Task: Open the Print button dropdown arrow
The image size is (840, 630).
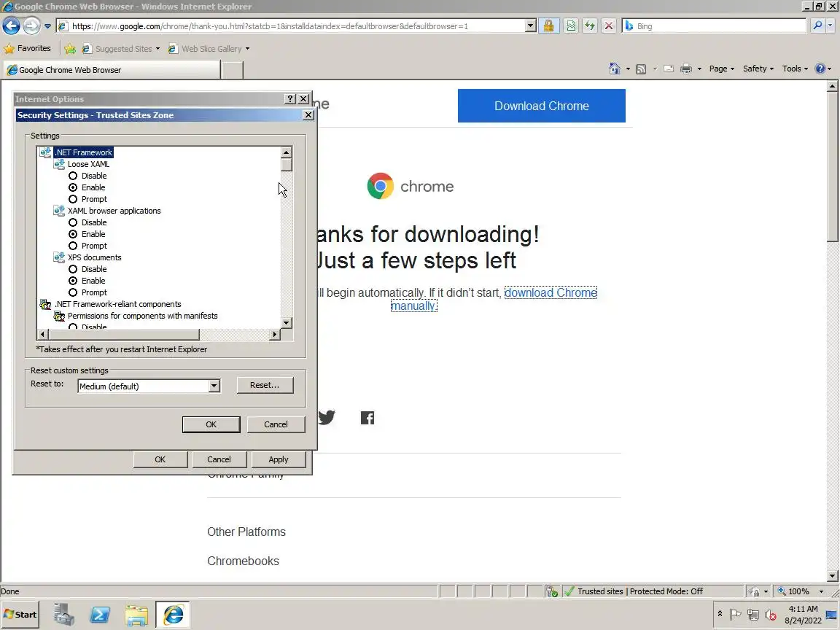Action: coord(699,69)
